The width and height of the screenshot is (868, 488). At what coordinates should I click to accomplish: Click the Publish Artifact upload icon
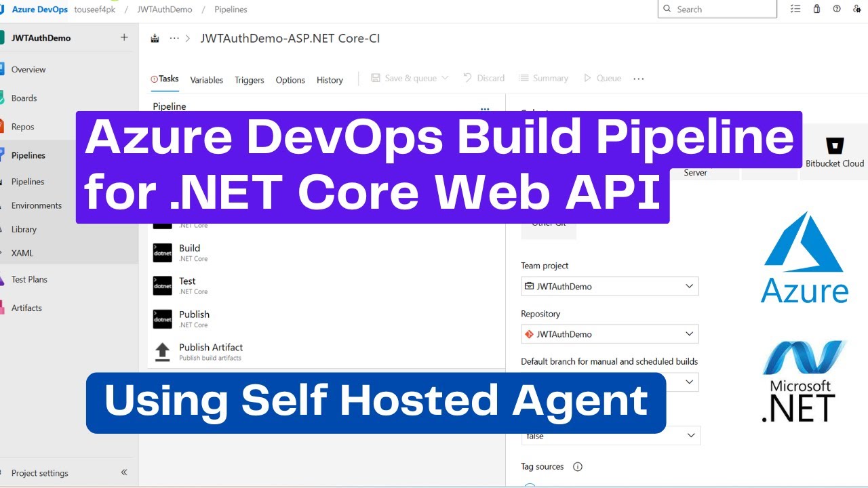(x=163, y=352)
